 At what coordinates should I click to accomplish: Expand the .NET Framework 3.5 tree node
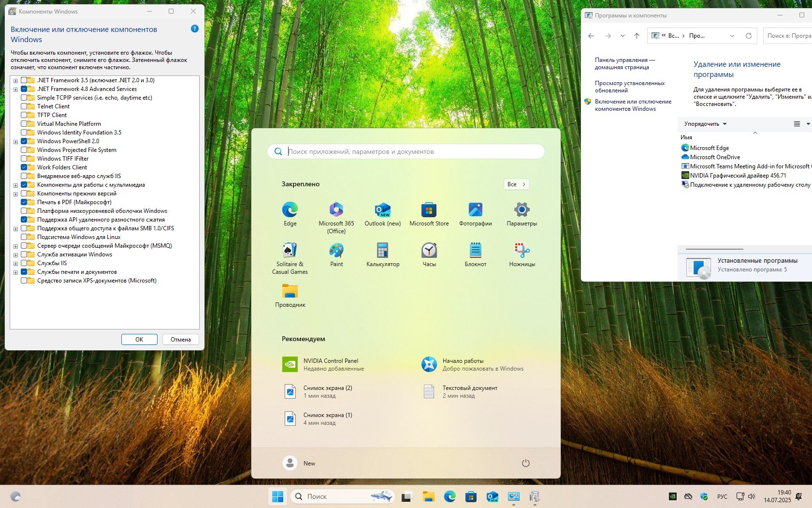tap(16, 81)
